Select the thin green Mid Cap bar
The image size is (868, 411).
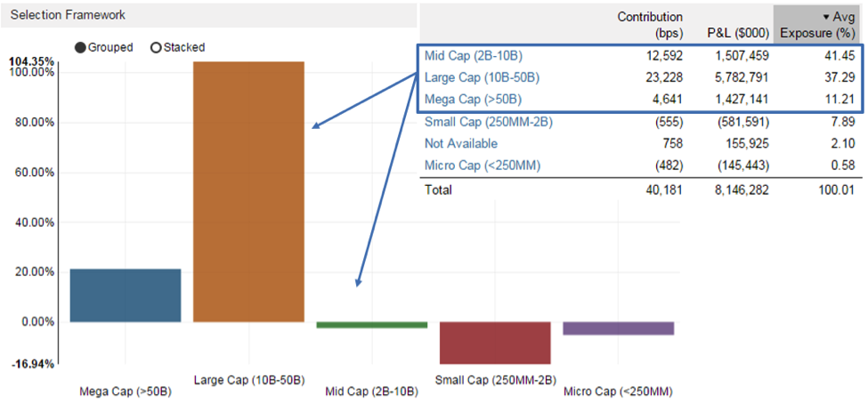point(371,325)
